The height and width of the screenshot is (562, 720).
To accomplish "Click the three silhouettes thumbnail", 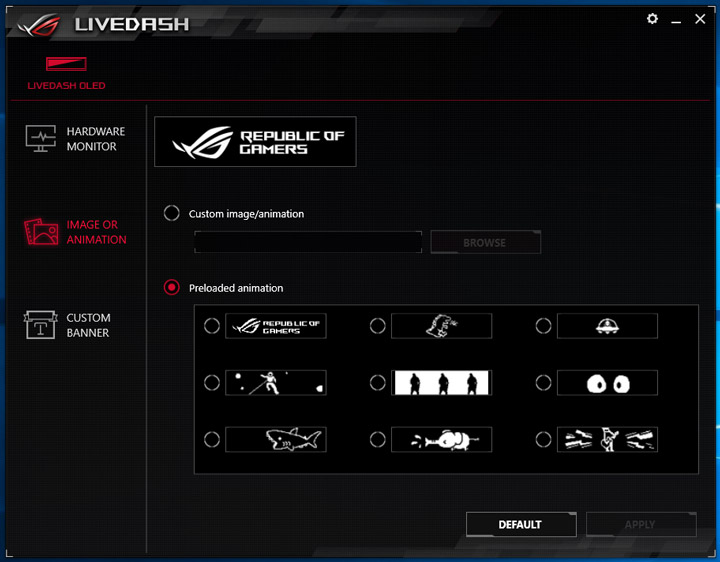I will pyautogui.click(x=442, y=382).
